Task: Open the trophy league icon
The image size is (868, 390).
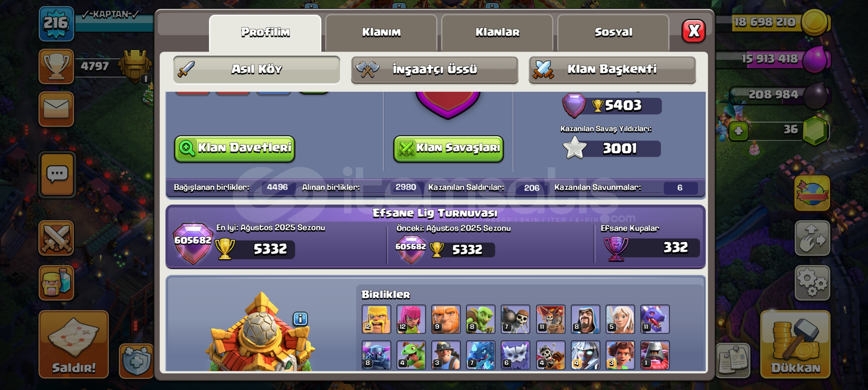Action: click(56, 66)
